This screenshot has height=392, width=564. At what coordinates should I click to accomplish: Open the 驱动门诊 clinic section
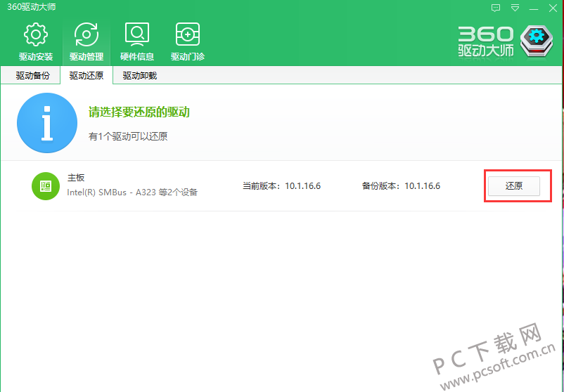tap(188, 42)
